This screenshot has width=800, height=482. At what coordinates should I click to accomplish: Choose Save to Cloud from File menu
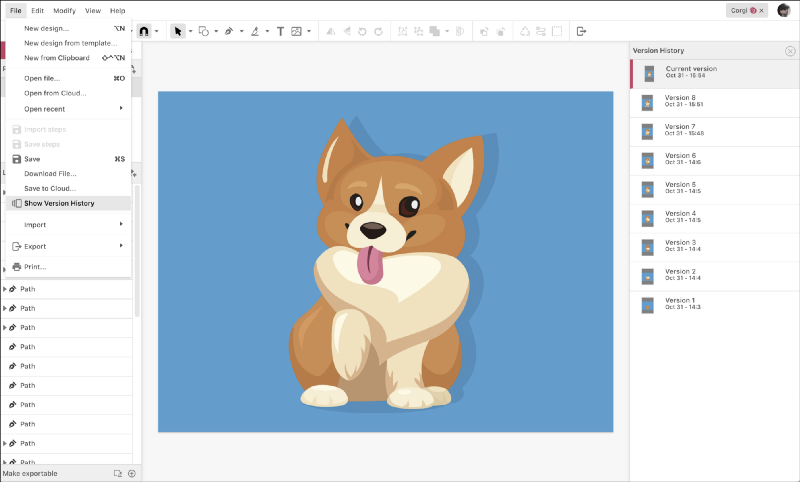(50, 188)
